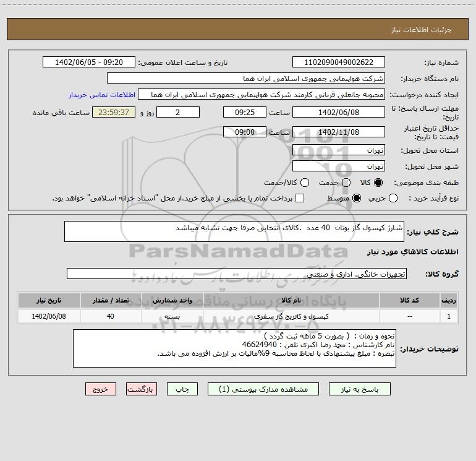Select the کالا/خدمت radio button
Screen dimensions: 476x461
point(305,183)
